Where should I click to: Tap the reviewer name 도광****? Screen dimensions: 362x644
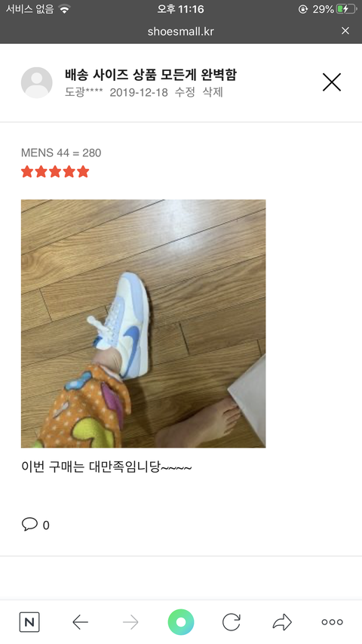click(84, 92)
